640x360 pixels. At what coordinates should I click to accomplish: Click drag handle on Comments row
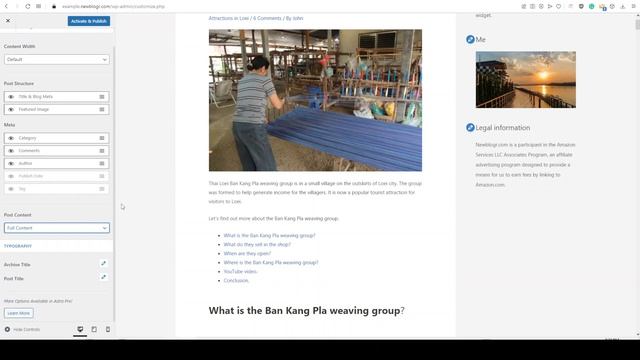tap(102, 151)
